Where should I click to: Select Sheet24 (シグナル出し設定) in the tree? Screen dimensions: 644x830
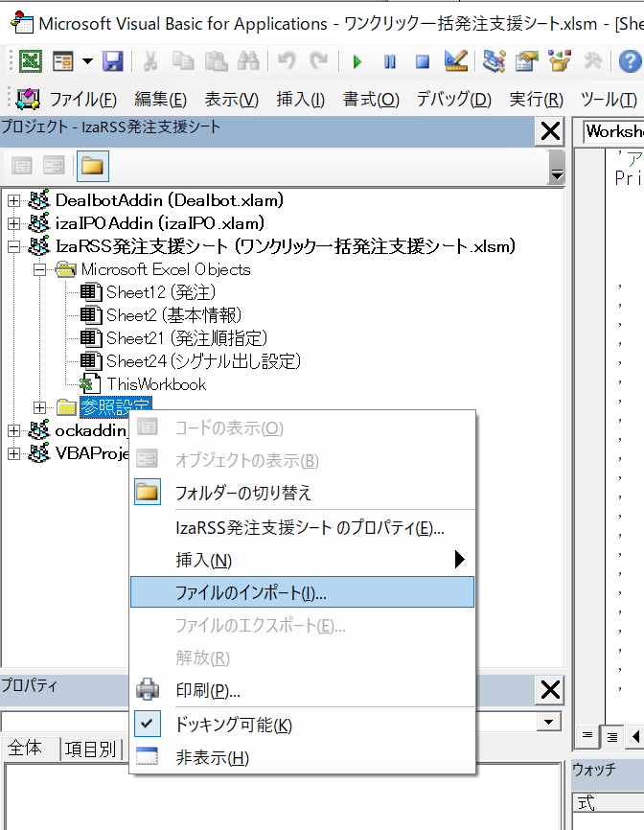click(204, 361)
